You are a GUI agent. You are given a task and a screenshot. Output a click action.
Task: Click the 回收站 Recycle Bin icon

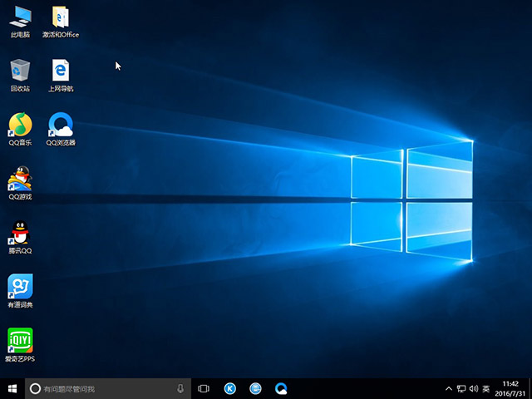click(20, 71)
